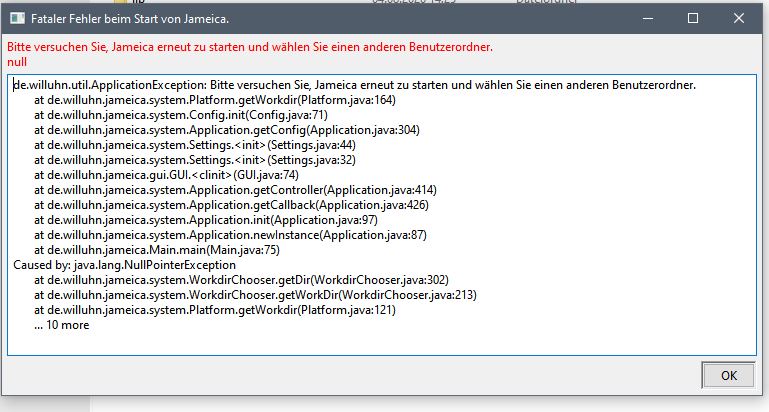Click the 'Fataler Fehler beim Start' title bar
769x412 pixels.
300,18
